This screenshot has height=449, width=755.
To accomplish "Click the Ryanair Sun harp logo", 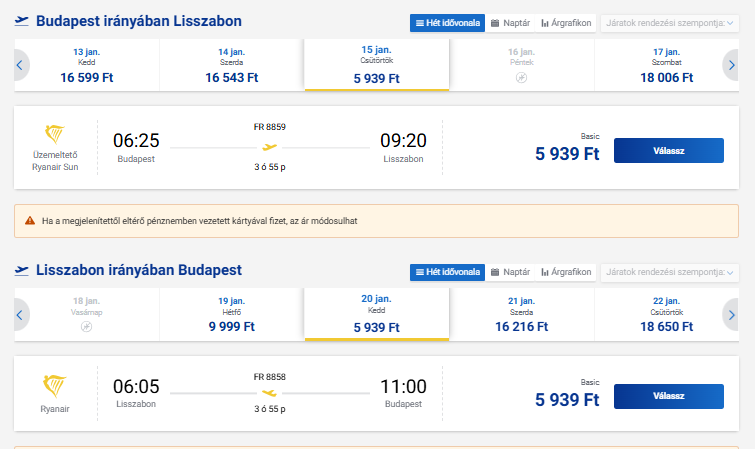I will click(54, 135).
